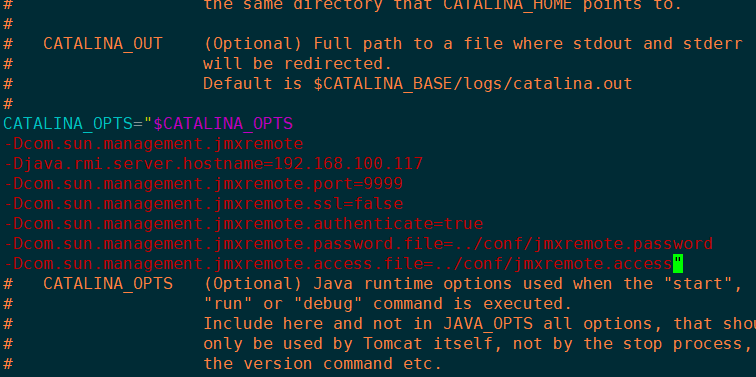Click the jmxremote.ssl=false option
This screenshot has width=756, height=377.
pyautogui.click(x=203, y=204)
